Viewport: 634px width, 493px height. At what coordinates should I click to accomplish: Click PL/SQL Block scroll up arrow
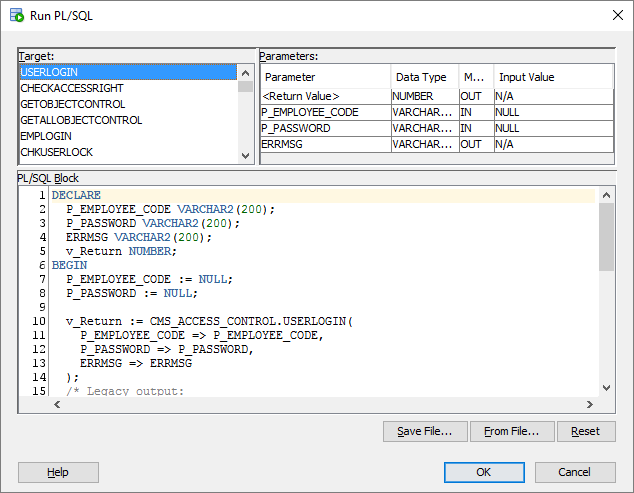[606, 195]
